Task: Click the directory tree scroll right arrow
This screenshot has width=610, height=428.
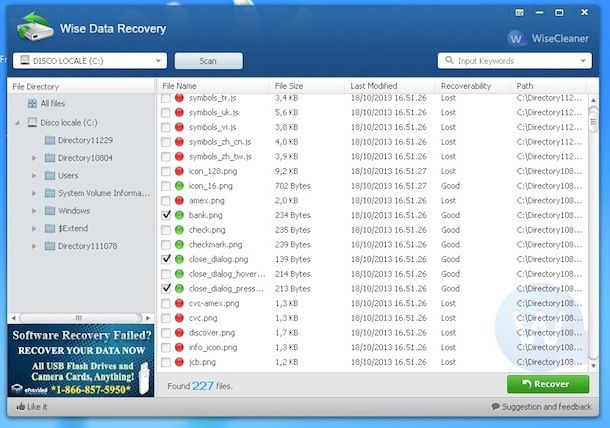Action: pyautogui.click(x=148, y=318)
